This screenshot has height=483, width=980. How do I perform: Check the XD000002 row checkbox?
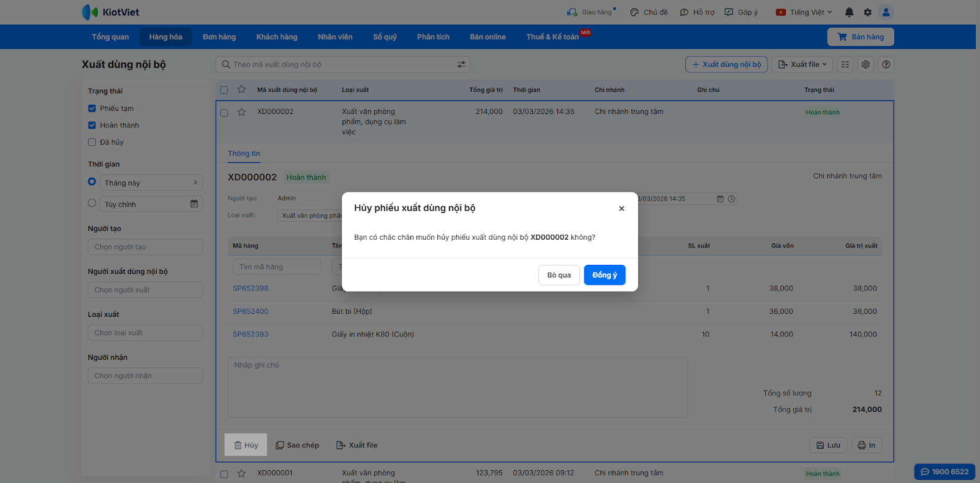coord(224,113)
